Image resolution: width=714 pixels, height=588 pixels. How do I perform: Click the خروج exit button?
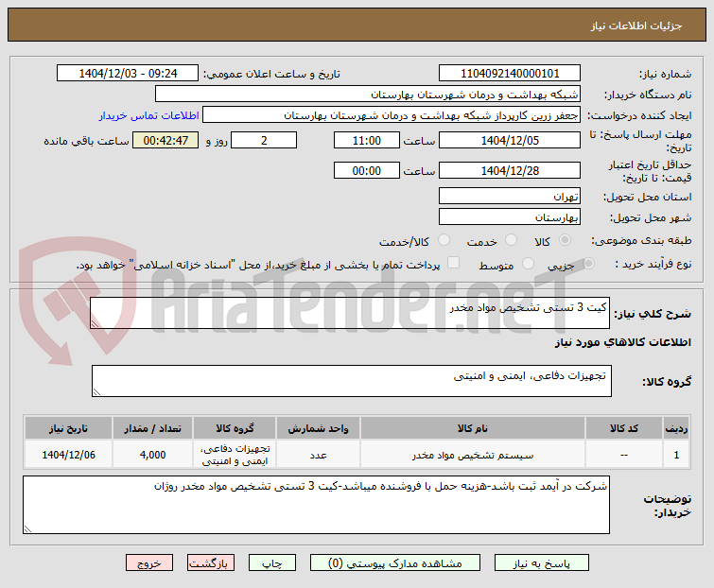(149, 563)
